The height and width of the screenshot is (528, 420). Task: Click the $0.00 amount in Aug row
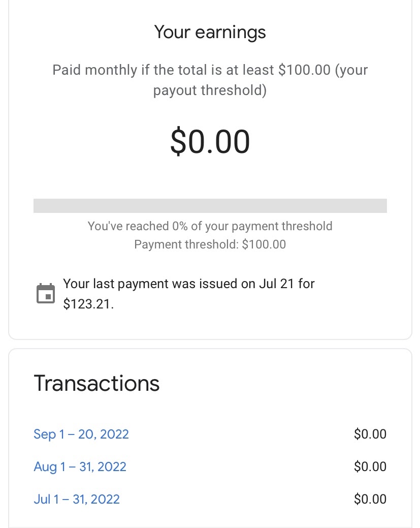pyautogui.click(x=370, y=467)
